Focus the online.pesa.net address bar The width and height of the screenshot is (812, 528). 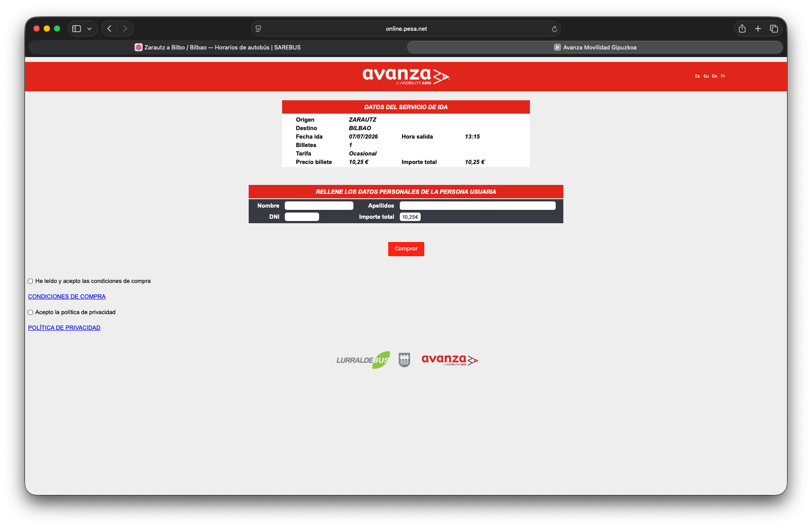click(406, 29)
